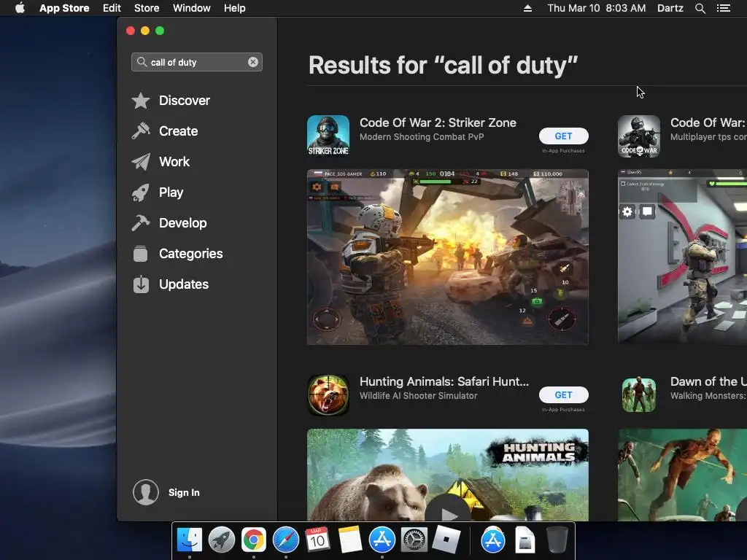
Task: Open the Help menu
Action: pos(235,8)
